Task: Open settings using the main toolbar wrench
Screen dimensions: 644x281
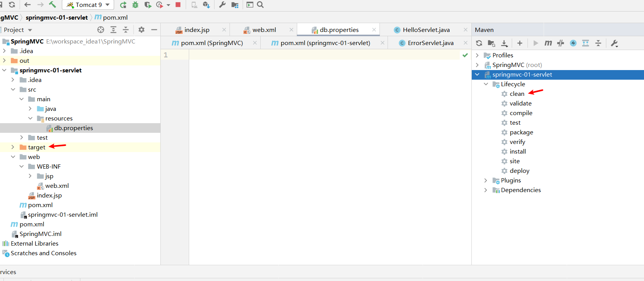Action: click(x=222, y=5)
